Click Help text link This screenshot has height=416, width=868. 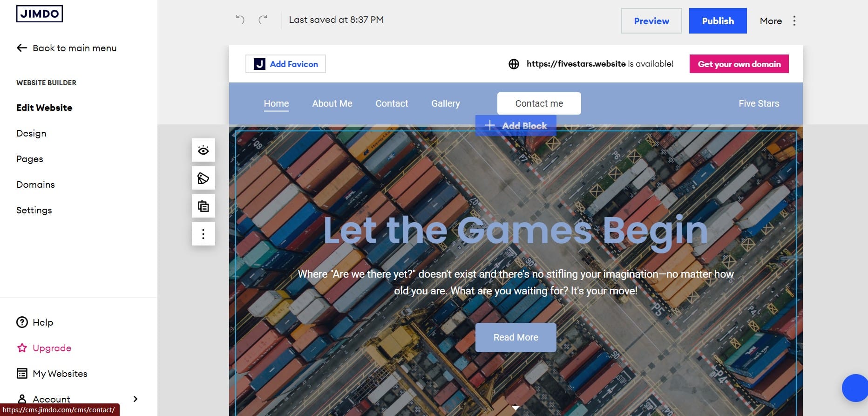pos(43,322)
